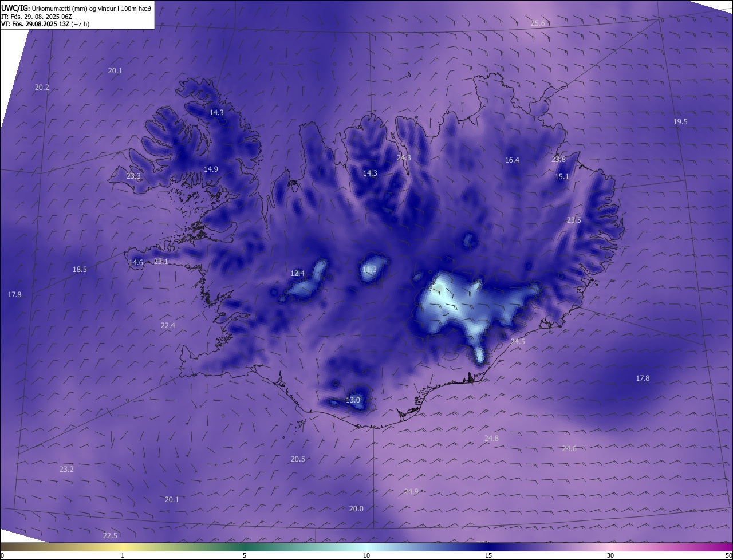Select the 23.2 value label
This screenshot has height=560, width=733.
(x=66, y=469)
